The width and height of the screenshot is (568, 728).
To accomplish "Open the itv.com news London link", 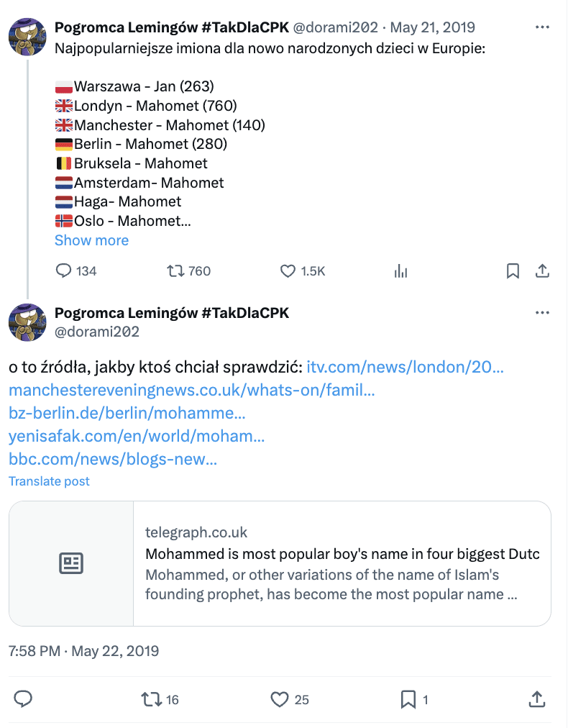I will click(x=405, y=367).
